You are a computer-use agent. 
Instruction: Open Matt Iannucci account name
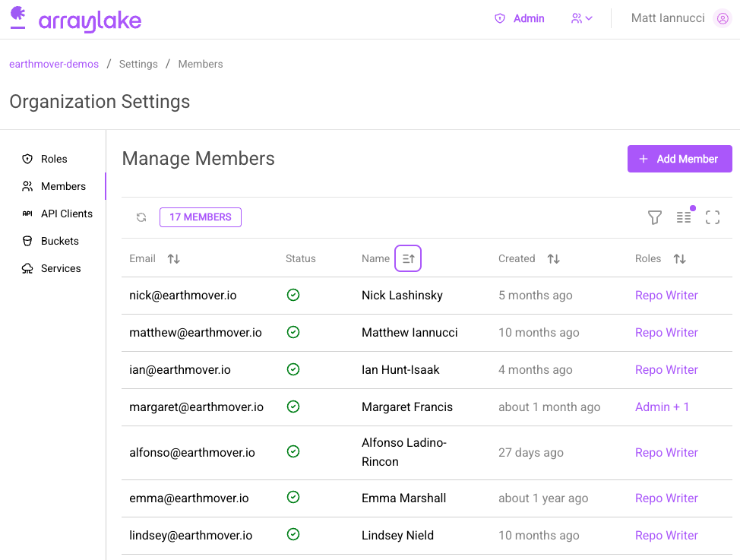667,18
